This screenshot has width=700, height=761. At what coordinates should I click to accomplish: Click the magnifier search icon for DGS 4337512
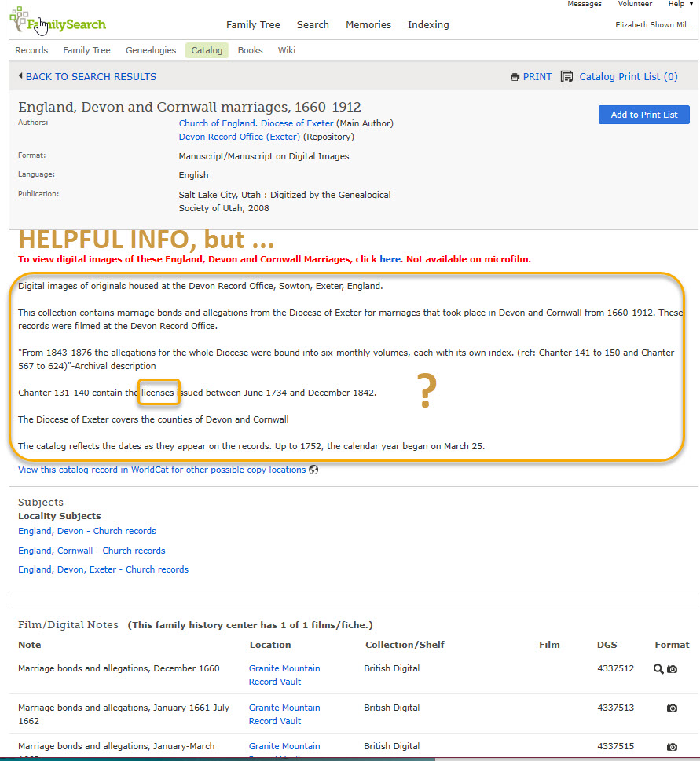point(658,669)
